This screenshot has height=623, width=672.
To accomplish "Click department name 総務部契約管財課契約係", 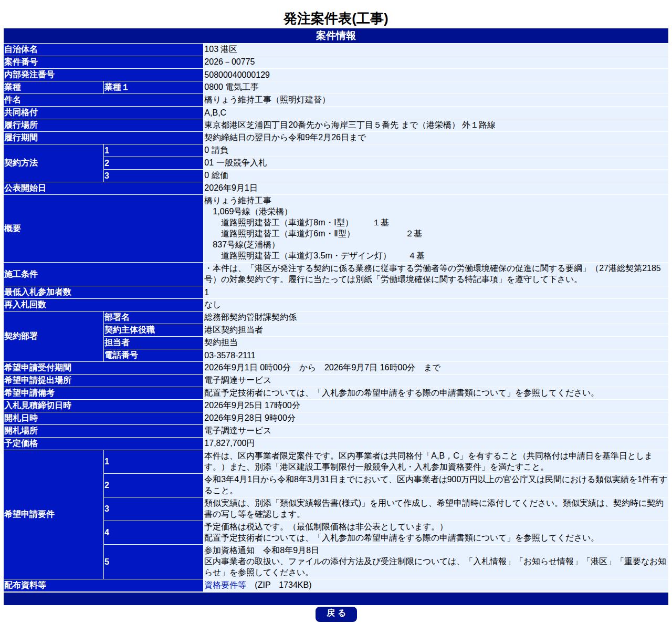I will (250, 317).
